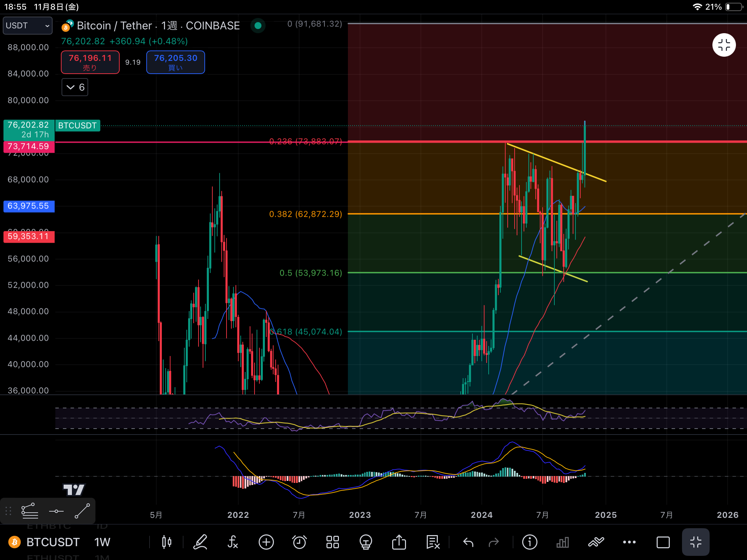Open the three dots more menu
This screenshot has width=747, height=560.
coord(629,542)
